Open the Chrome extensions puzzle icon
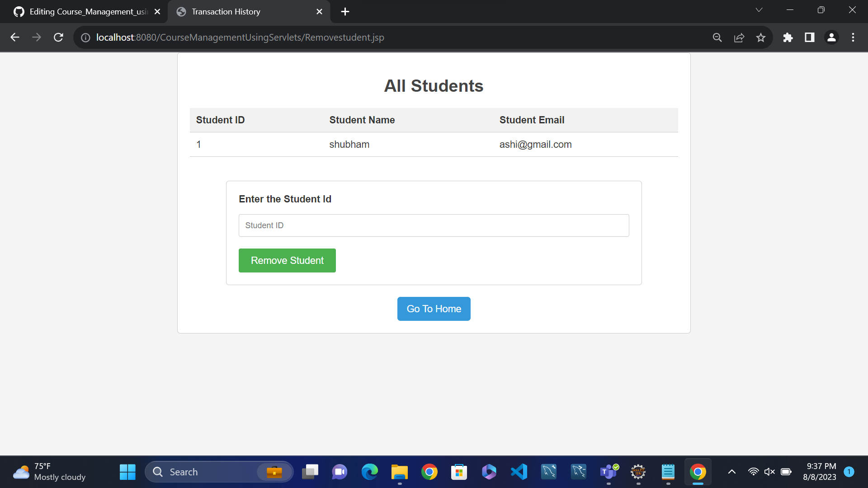Screen dimensions: 868x488 click(x=788, y=38)
